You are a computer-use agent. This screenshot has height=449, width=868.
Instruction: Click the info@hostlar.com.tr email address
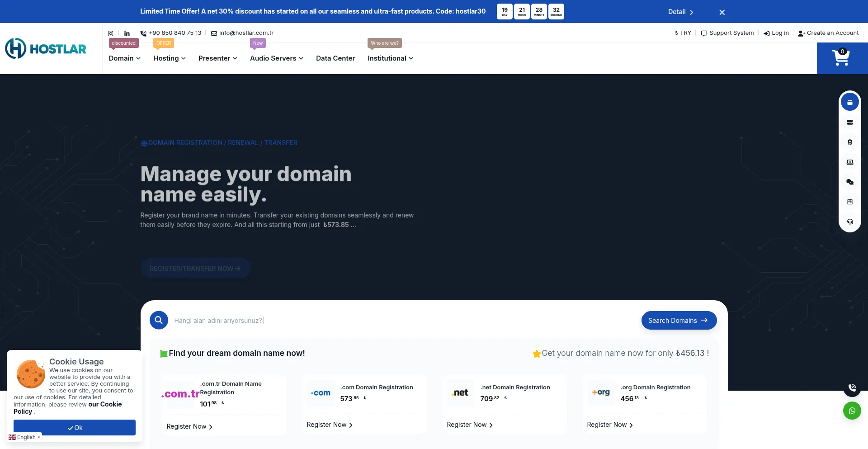246,33
